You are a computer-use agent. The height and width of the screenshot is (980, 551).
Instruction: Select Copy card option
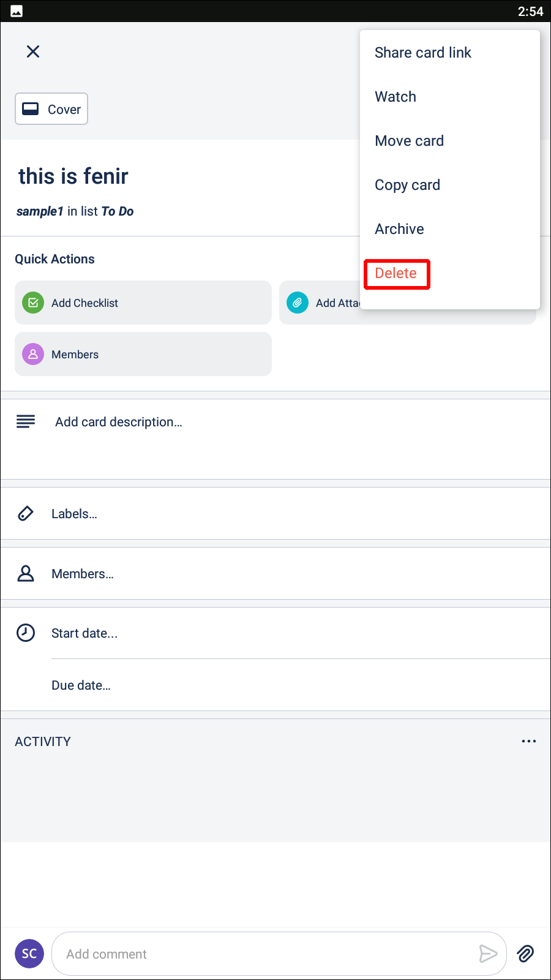point(407,184)
